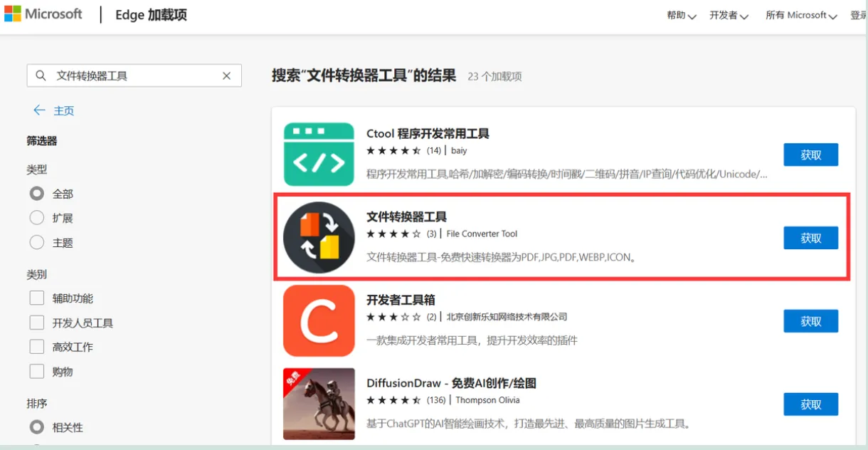Select the 主题 type radio button
Image resolution: width=868 pixels, height=450 pixels.
click(37, 243)
